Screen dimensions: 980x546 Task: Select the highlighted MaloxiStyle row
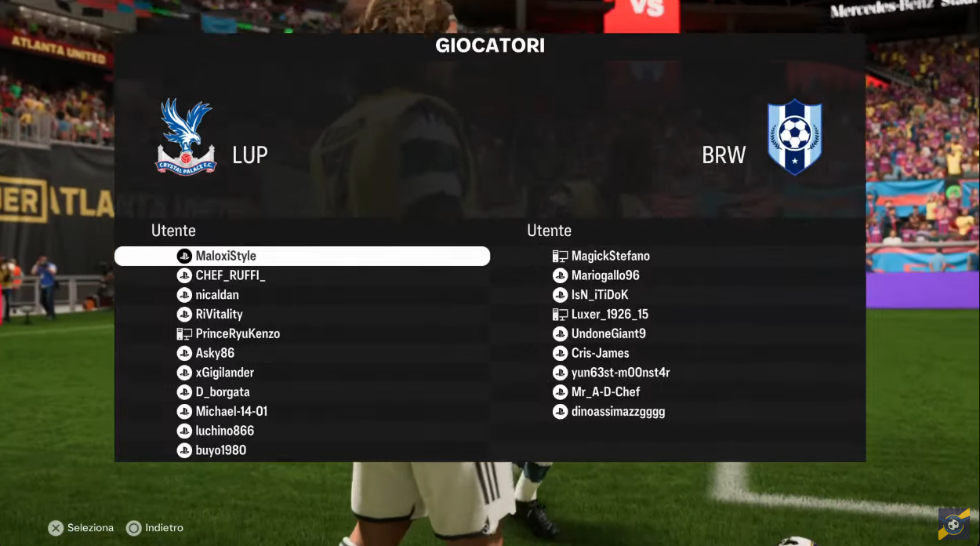303,256
